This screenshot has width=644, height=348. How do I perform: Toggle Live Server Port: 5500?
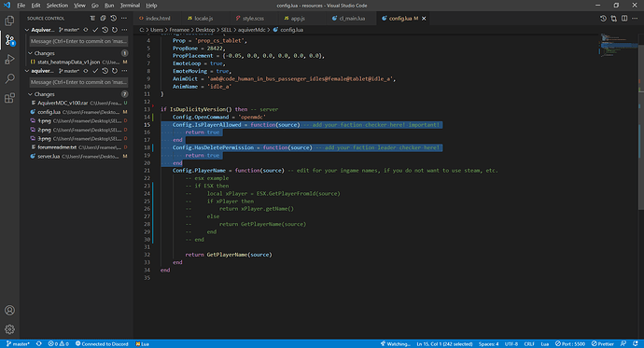[x=570, y=344]
